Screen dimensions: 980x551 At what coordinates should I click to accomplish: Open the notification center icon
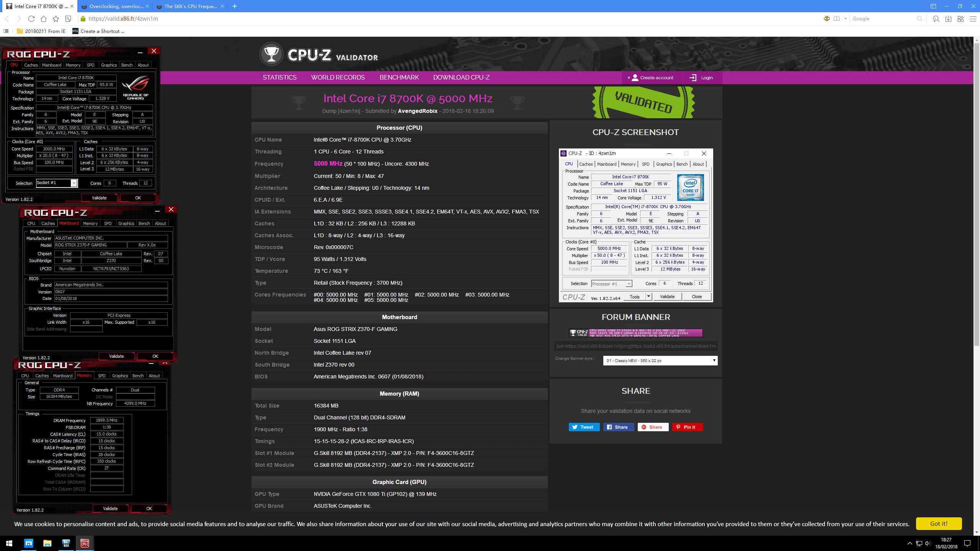point(967,543)
